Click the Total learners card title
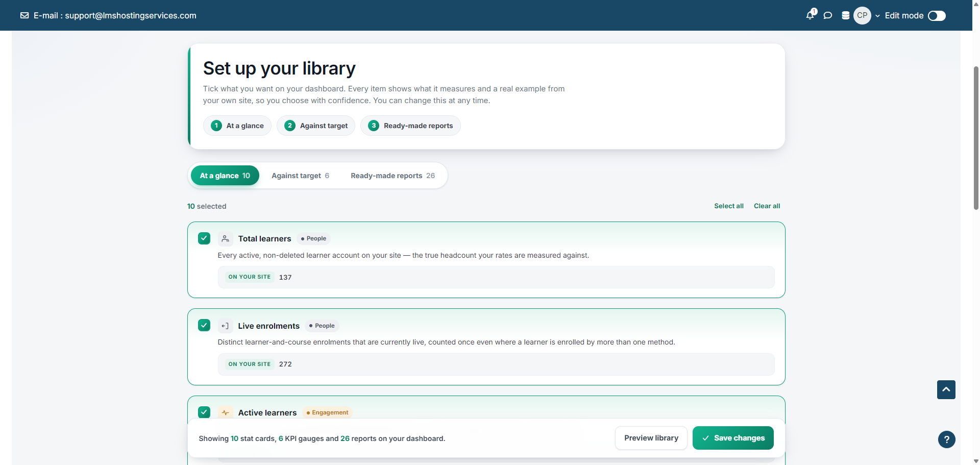Viewport: 980px width, 465px height. pos(264,239)
